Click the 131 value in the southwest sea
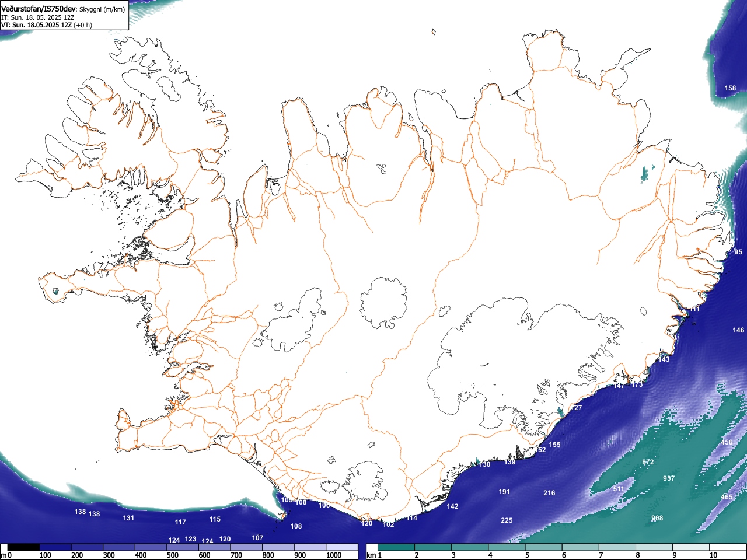Screen dimensions: 747x560 click(128, 518)
